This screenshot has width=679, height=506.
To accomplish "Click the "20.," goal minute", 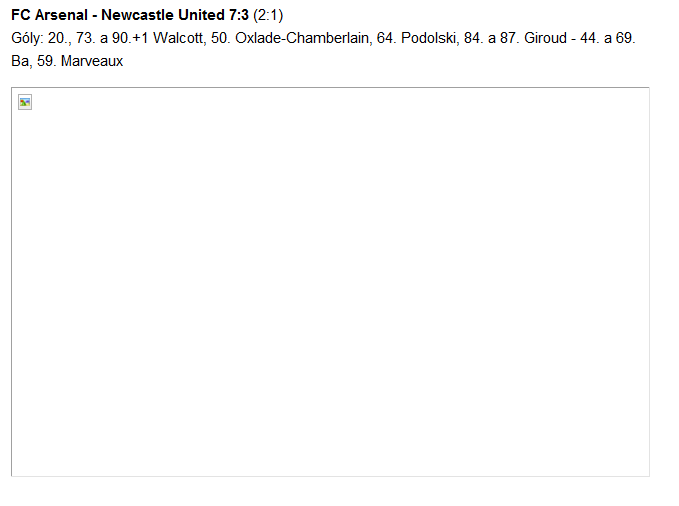I will click(60, 38).
